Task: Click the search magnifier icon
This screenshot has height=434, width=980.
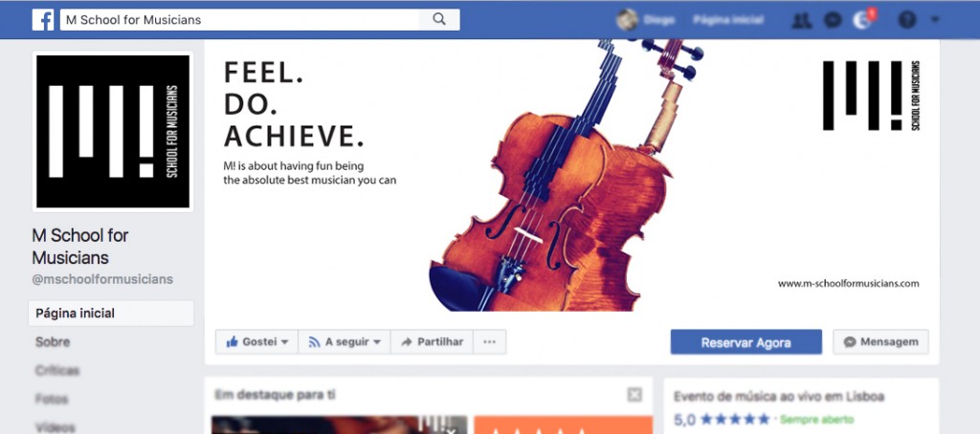Action: click(x=439, y=19)
